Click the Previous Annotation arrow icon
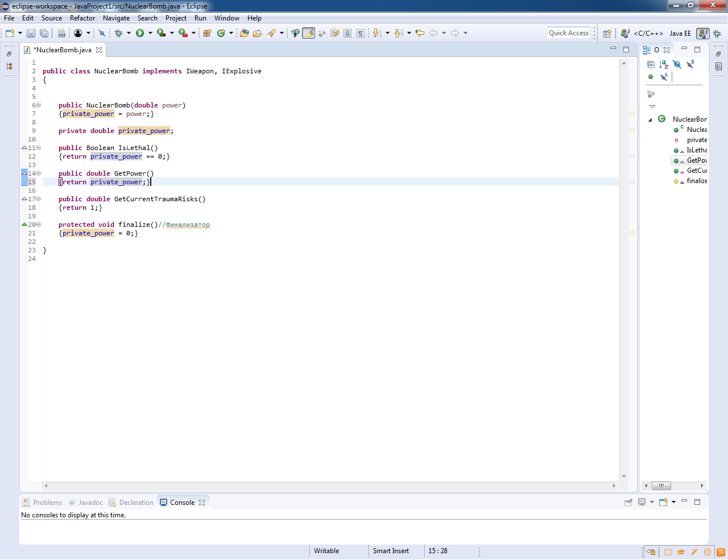The height and width of the screenshot is (560, 728). pos(398,33)
